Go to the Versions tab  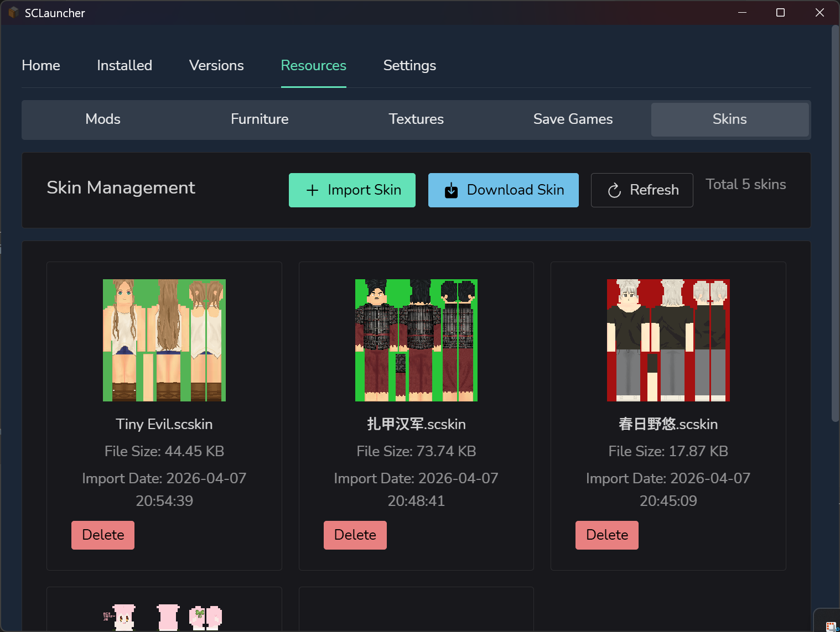pos(216,65)
